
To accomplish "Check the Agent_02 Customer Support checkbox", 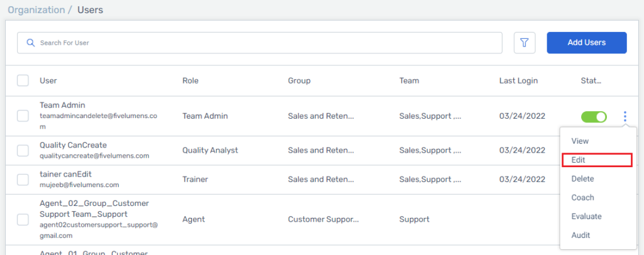I will pos(23,220).
